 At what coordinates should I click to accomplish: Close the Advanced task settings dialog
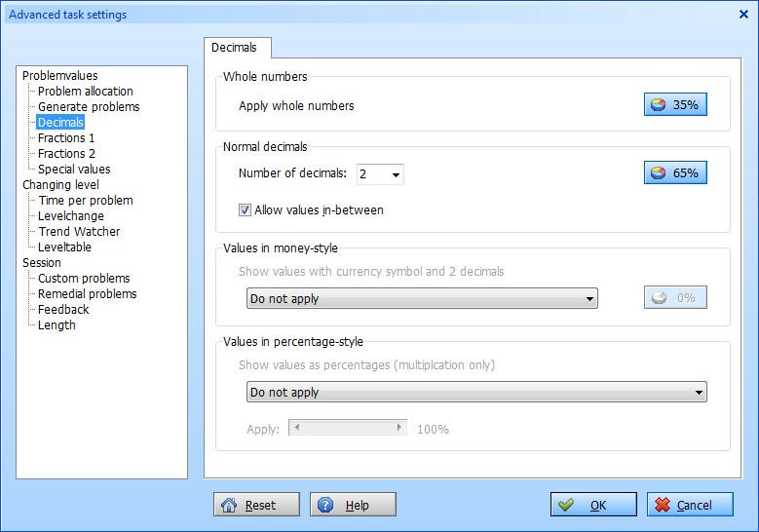tap(743, 15)
